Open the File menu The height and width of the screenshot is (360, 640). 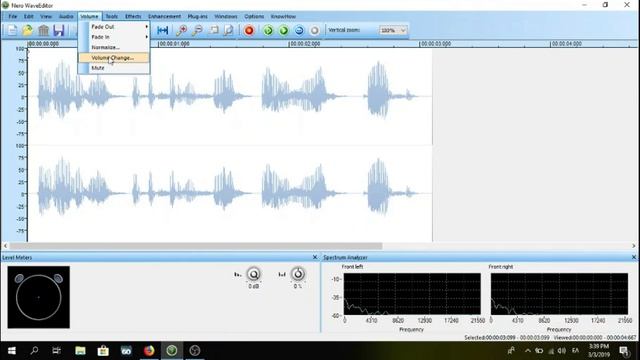tap(13, 16)
